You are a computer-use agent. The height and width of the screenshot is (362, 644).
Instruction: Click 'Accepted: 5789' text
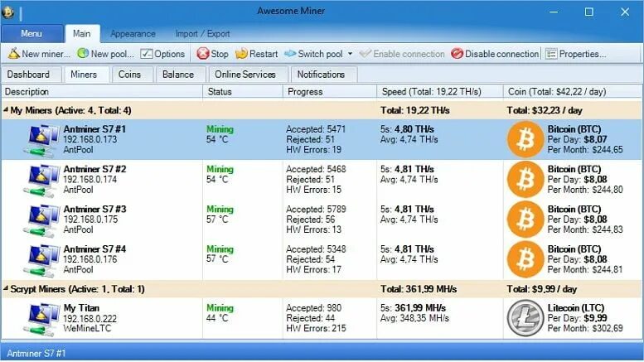[317, 209]
